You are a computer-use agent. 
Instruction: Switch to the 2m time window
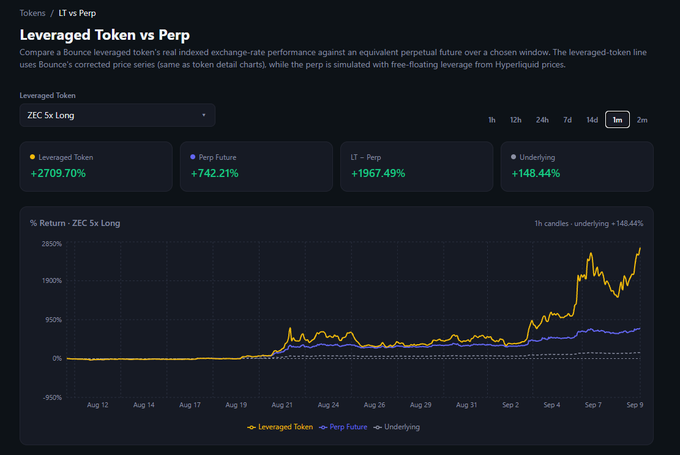click(x=642, y=120)
